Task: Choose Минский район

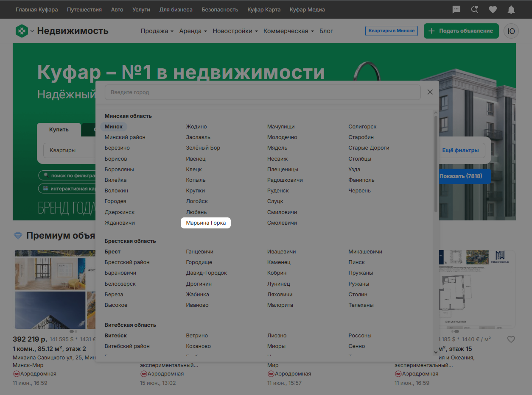Action: point(125,137)
